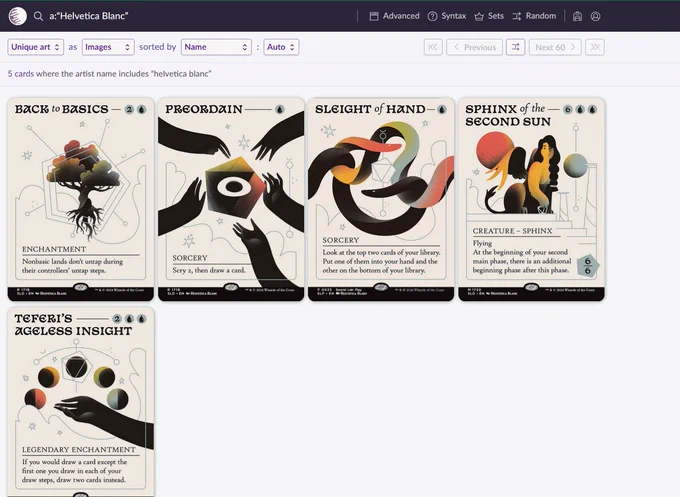Click the Sets basket icon
The image size is (680, 497).
(479, 16)
